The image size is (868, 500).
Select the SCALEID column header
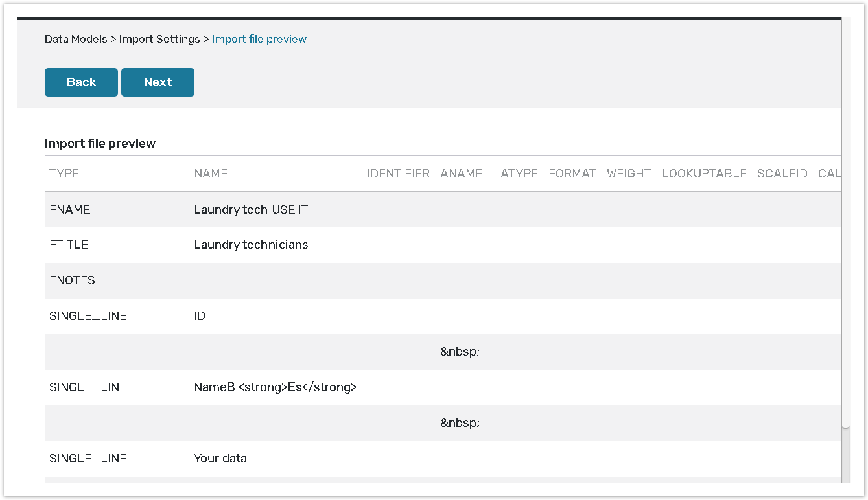(782, 174)
